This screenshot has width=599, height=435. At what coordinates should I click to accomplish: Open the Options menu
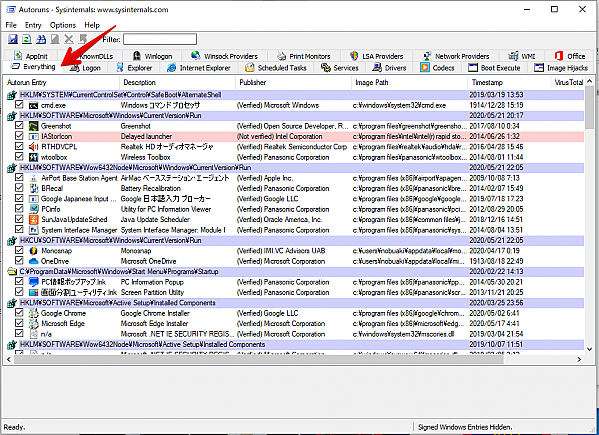click(x=63, y=25)
